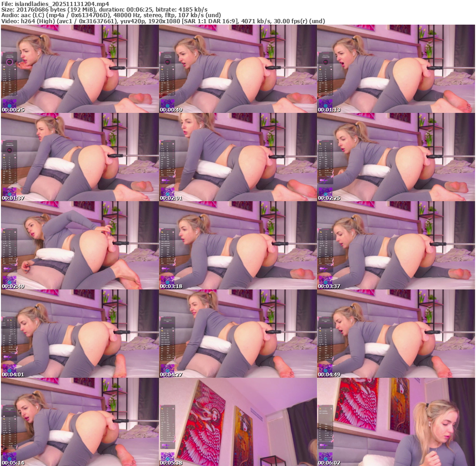The image size is (476, 466).
Task: Select the frame stamped 00:00:49
Action: (238, 69)
